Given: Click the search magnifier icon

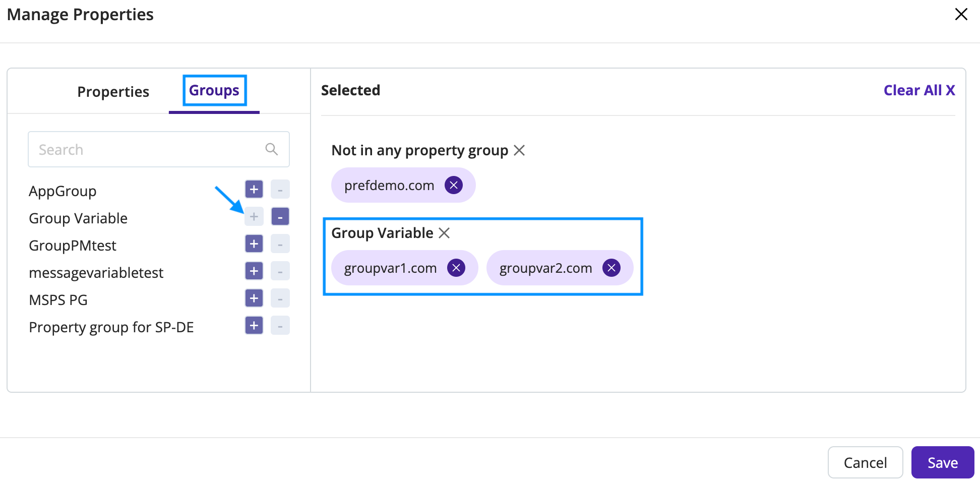Looking at the screenshot, I should 271,149.
